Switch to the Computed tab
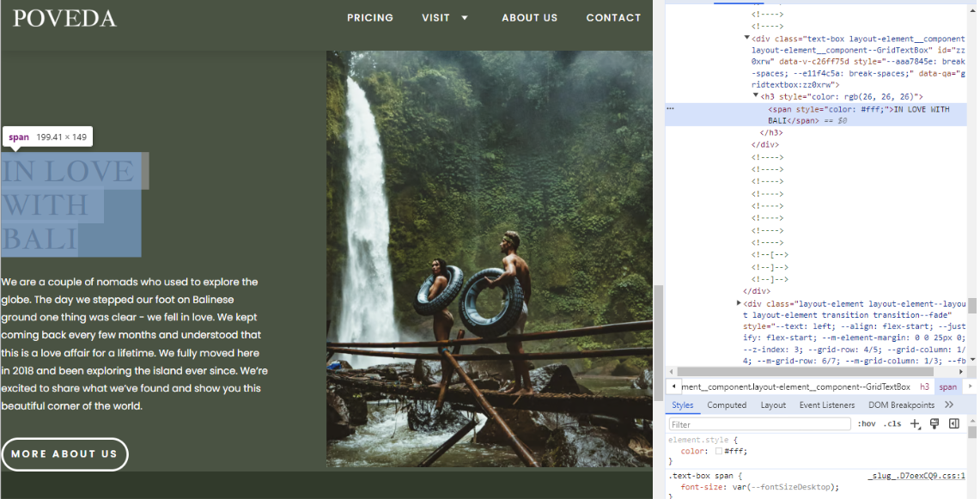 pyautogui.click(x=727, y=405)
